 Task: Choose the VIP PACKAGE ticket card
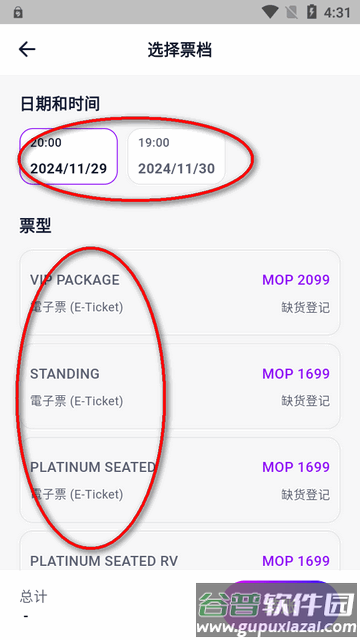pos(180,293)
